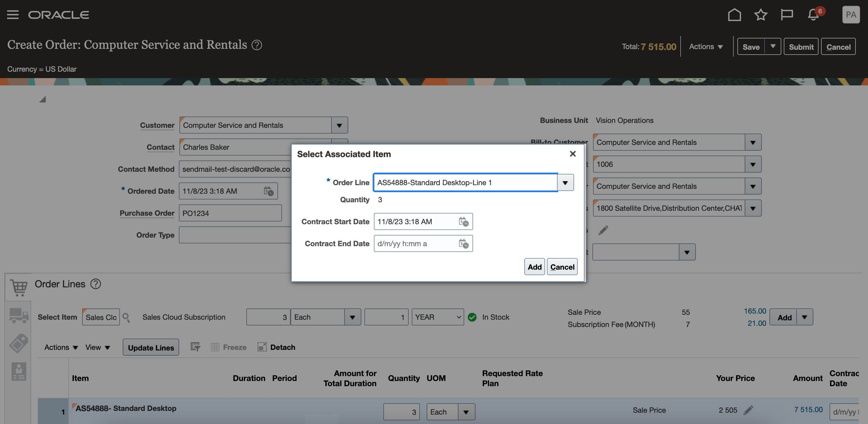Close the Select Associated Item dialog
The width and height of the screenshot is (868, 424).
573,153
